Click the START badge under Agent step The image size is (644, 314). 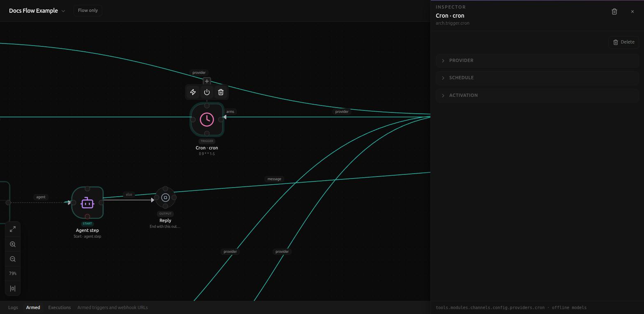point(87,224)
